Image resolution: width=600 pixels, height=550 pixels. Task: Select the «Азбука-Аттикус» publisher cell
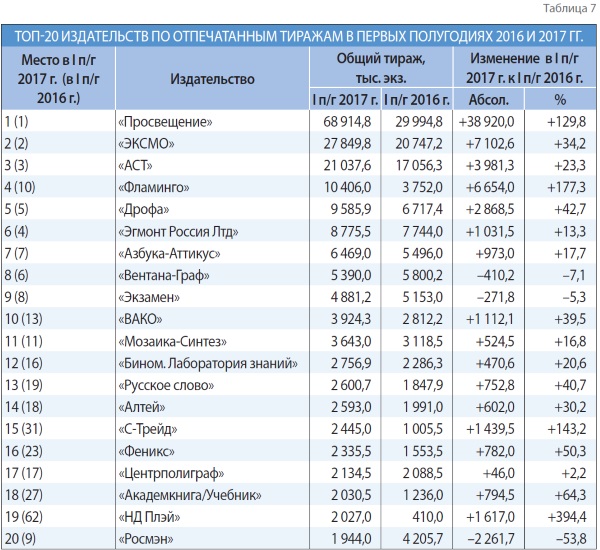[168, 253]
